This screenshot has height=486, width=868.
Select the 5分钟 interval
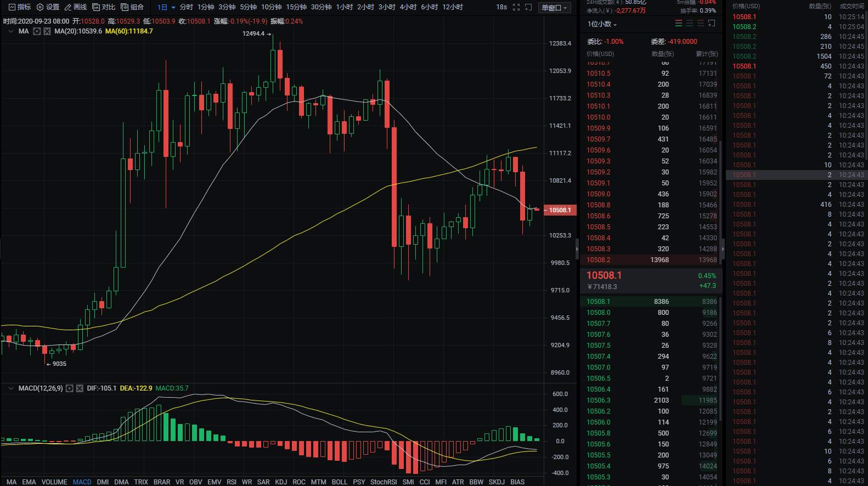(x=249, y=7)
